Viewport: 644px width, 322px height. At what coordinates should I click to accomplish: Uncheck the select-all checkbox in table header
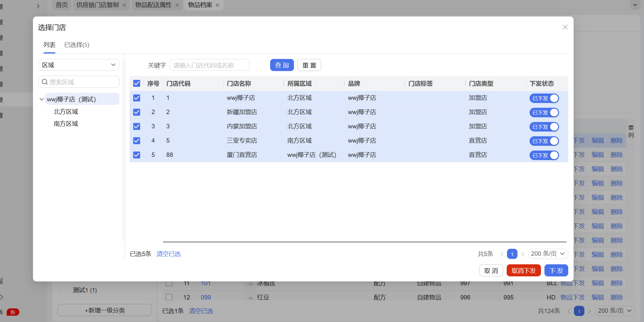pyautogui.click(x=137, y=83)
